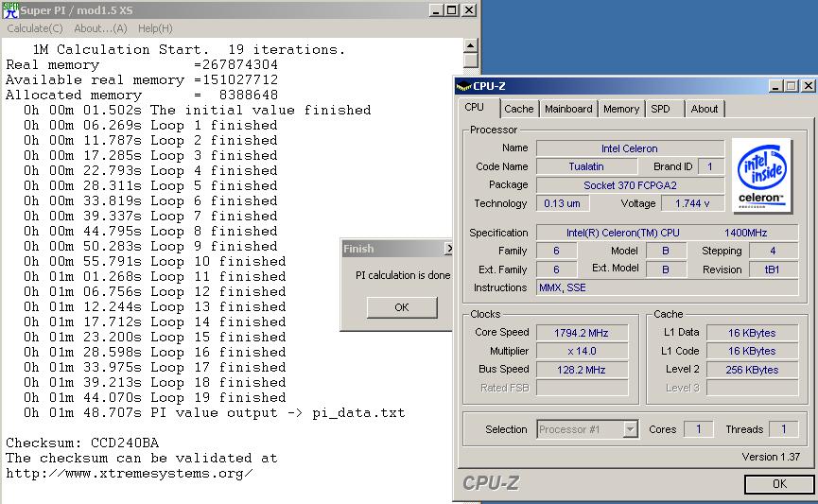818x504 pixels.
Task: Click the L1 Data value '16 KBytes'
Action: (x=752, y=333)
